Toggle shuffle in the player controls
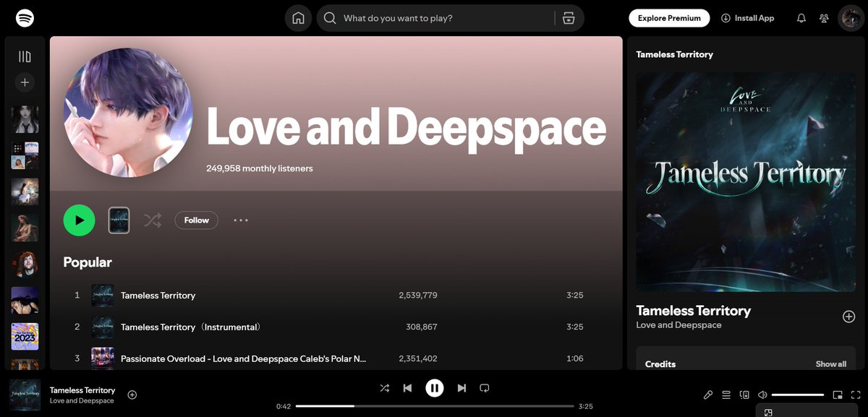This screenshot has width=868, height=417. point(385,388)
